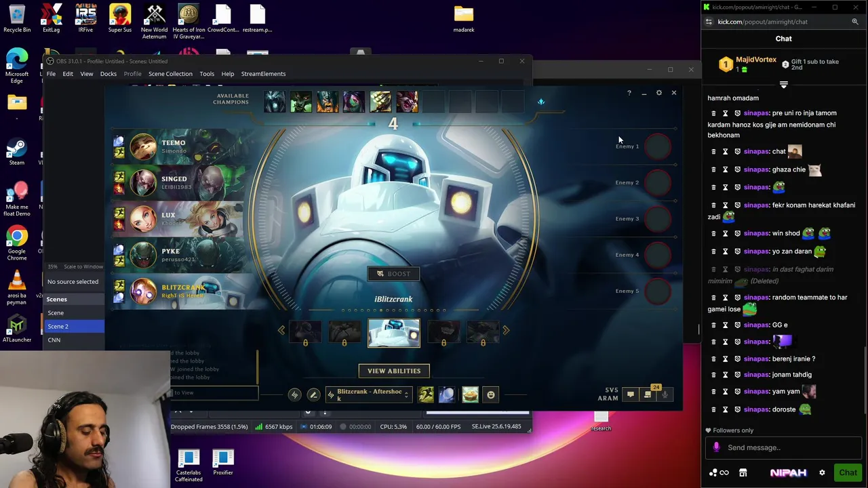868x488 pixels.
Task: Open Proxifier desktop shortcut
Action: [x=223, y=463]
